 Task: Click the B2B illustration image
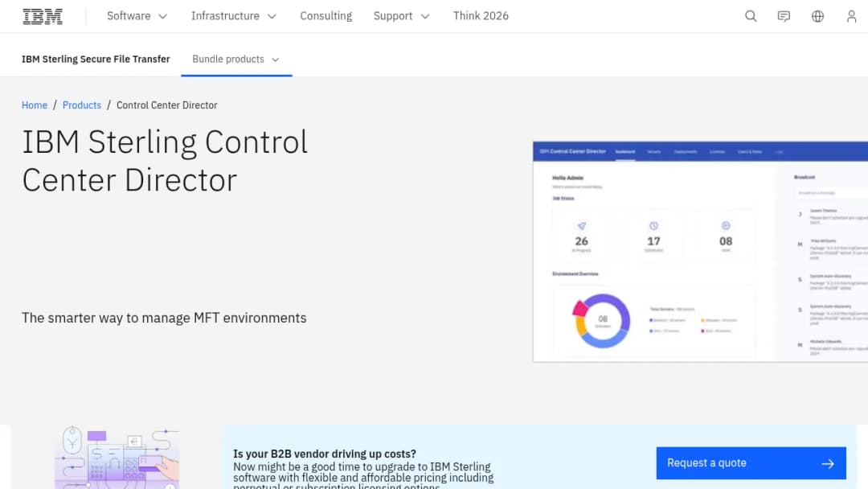pyautogui.click(x=117, y=458)
